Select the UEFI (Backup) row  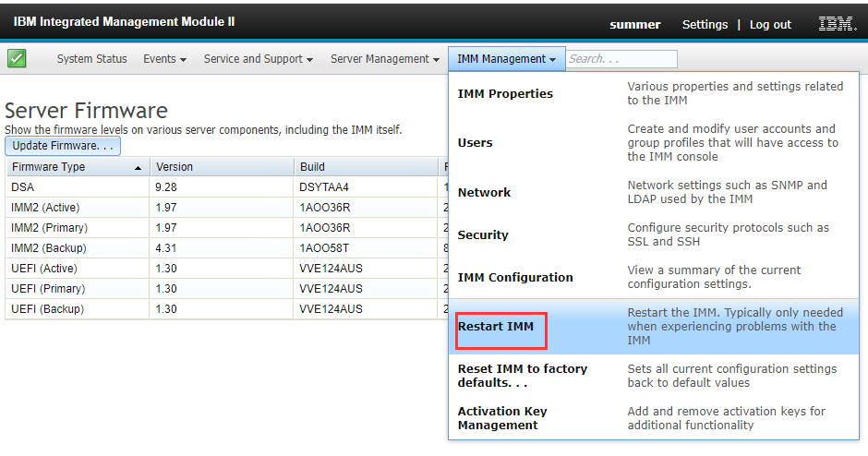click(x=227, y=309)
